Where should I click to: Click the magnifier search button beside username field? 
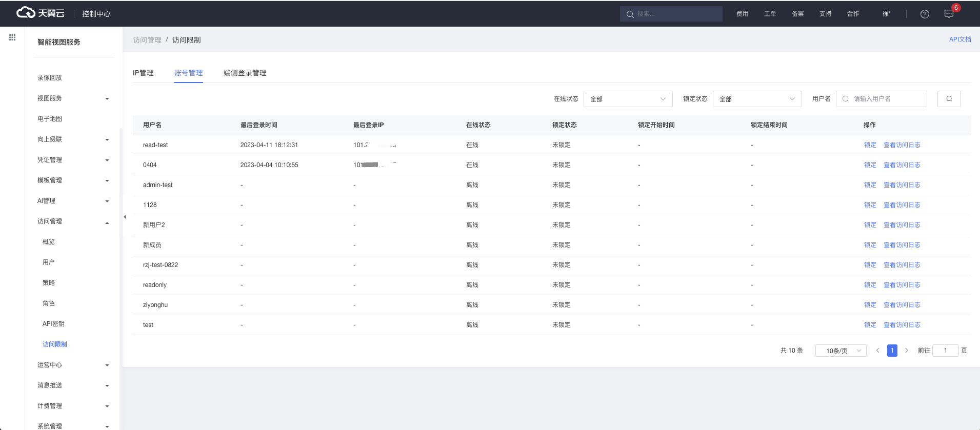949,99
